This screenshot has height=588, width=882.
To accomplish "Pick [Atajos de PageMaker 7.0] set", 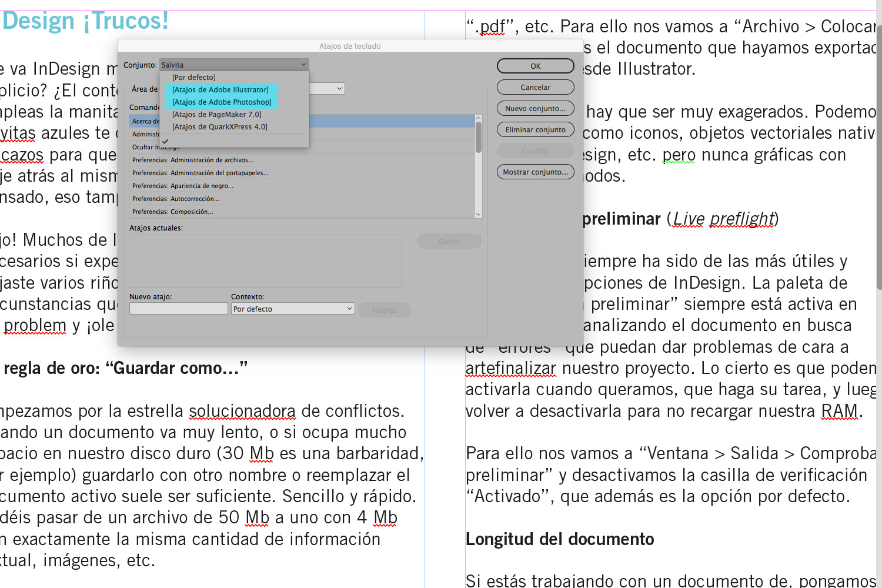I will 216,115.
